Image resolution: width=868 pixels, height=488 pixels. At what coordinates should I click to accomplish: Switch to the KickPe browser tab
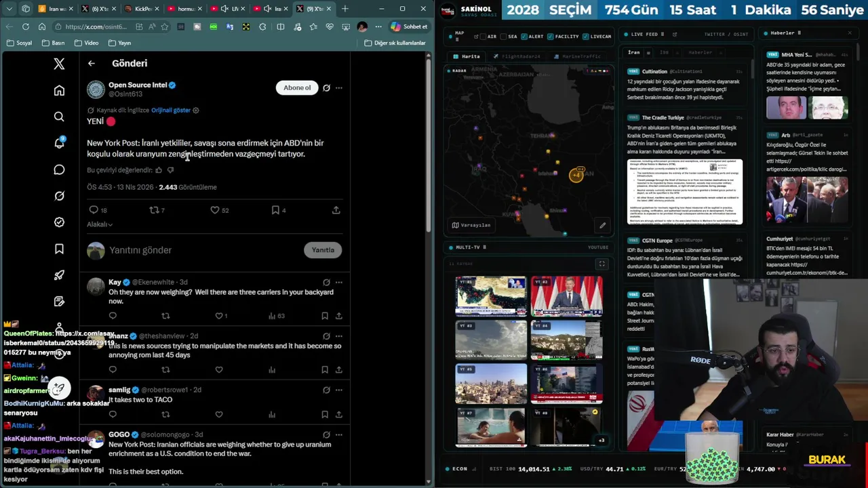click(140, 9)
